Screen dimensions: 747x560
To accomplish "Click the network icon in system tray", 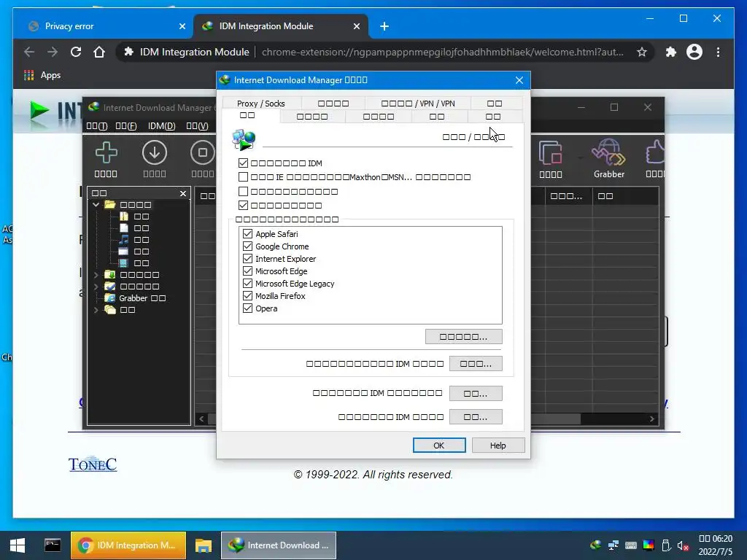I will (613, 545).
